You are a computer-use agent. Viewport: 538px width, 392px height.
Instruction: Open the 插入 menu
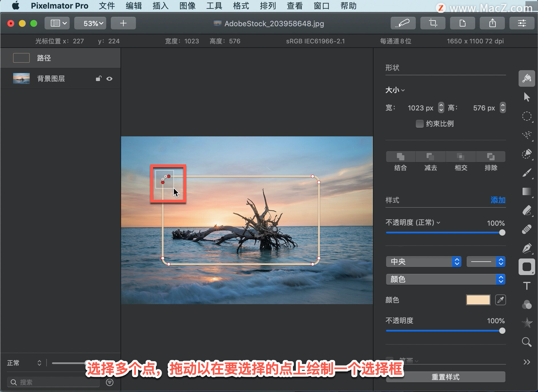(160, 6)
